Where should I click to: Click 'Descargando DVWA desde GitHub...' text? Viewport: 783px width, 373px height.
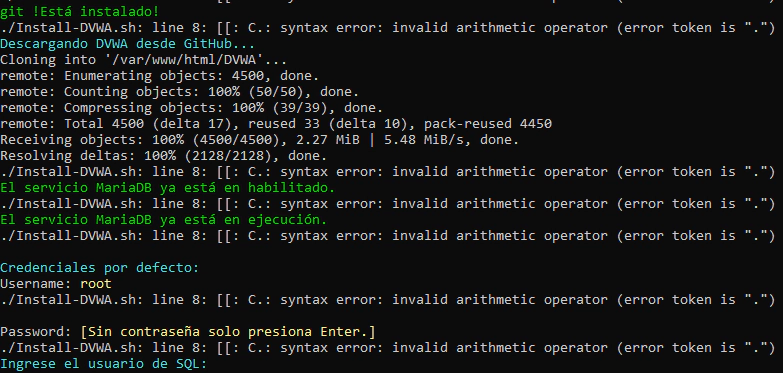pos(127,43)
